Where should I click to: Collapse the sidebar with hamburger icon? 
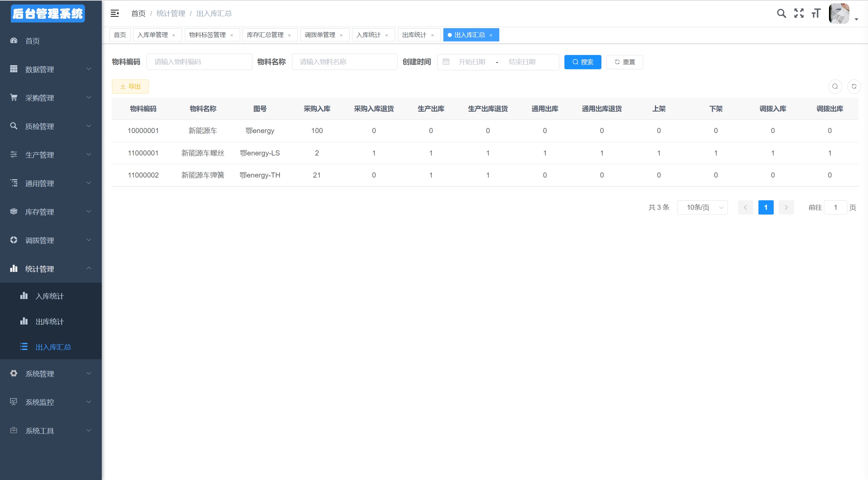coord(115,14)
